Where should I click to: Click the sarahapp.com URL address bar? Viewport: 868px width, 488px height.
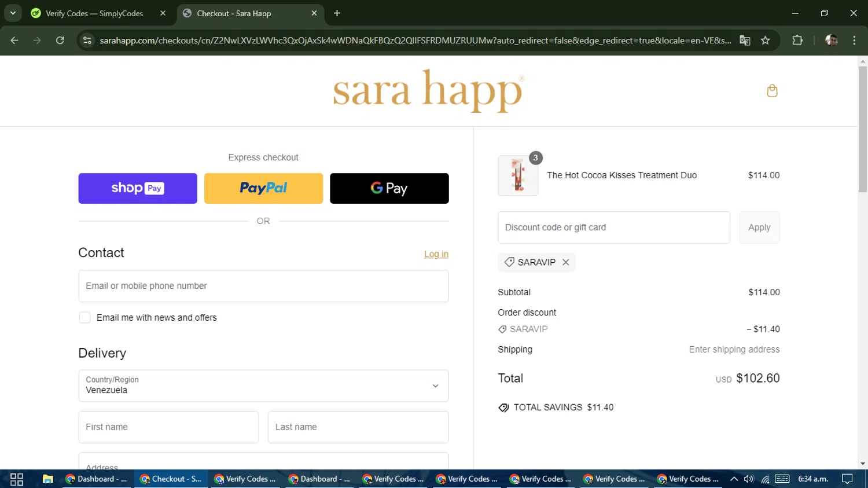[415, 41]
